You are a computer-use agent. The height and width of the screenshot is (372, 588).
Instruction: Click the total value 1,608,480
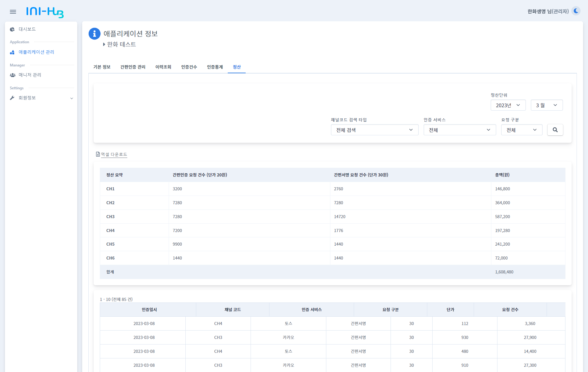pos(504,272)
